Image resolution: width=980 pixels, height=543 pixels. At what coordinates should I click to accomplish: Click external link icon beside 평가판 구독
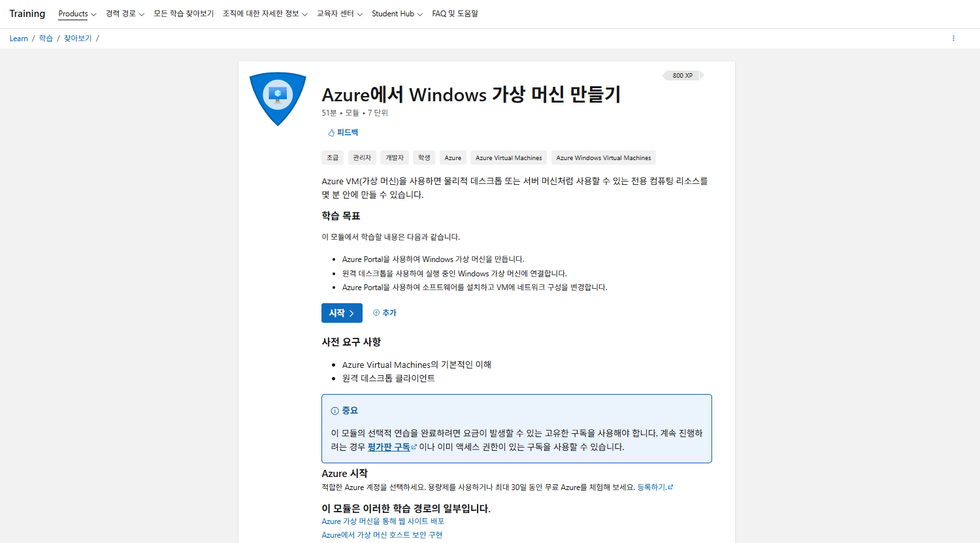(x=414, y=447)
